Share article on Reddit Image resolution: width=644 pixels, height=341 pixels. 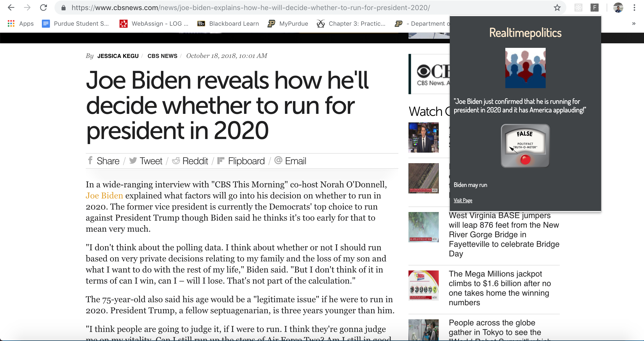pyautogui.click(x=190, y=161)
